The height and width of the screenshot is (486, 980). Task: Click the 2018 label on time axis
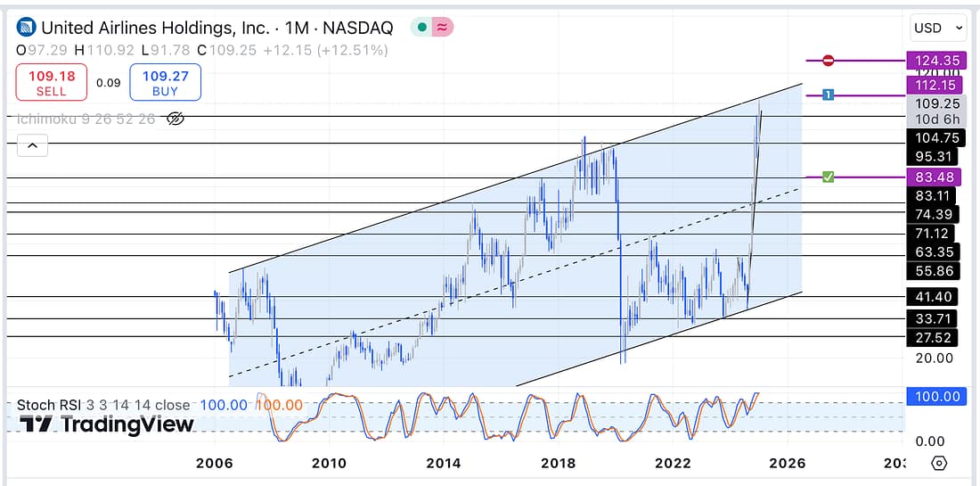tap(558, 463)
